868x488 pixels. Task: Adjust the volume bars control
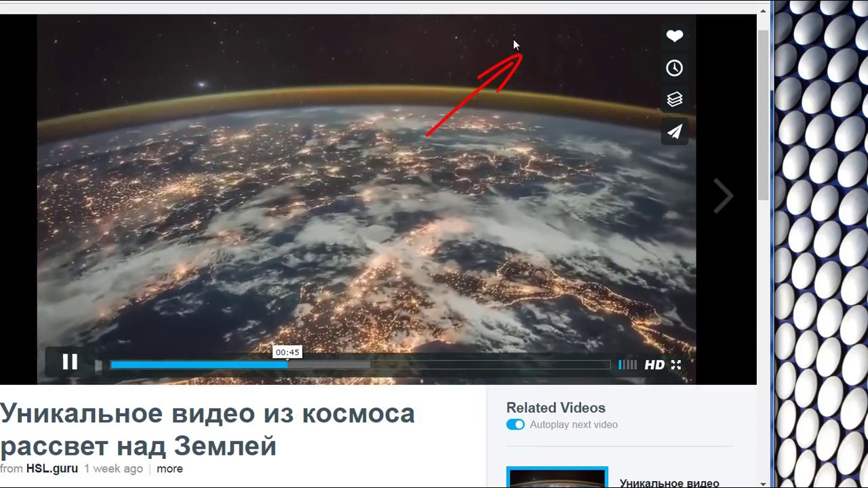click(627, 365)
